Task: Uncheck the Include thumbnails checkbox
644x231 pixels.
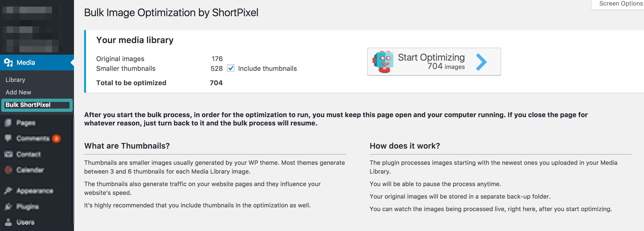Action: click(x=230, y=68)
